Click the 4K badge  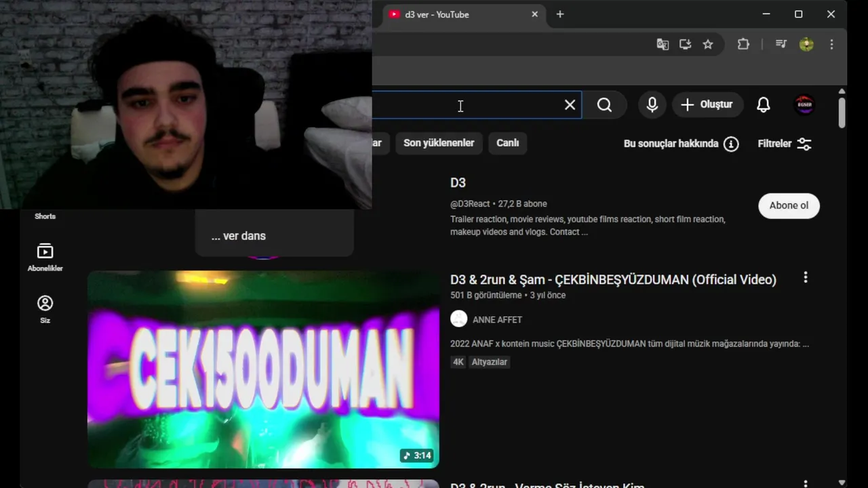pyautogui.click(x=458, y=362)
